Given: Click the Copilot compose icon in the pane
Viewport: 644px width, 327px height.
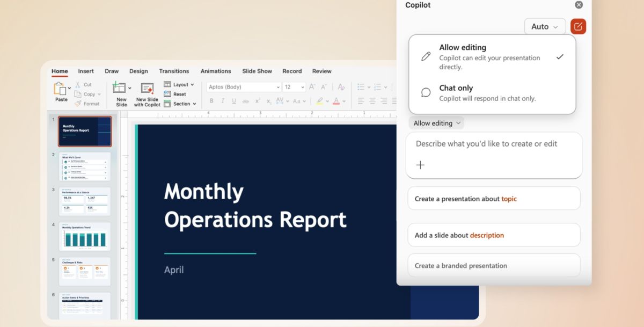Looking at the screenshot, I should pyautogui.click(x=578, y=26).
